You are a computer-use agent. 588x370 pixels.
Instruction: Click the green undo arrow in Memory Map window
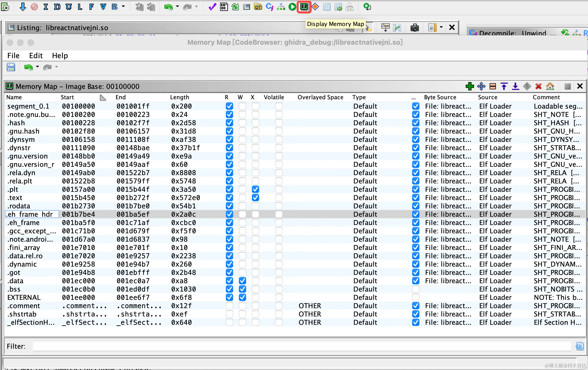pos(28,67)
